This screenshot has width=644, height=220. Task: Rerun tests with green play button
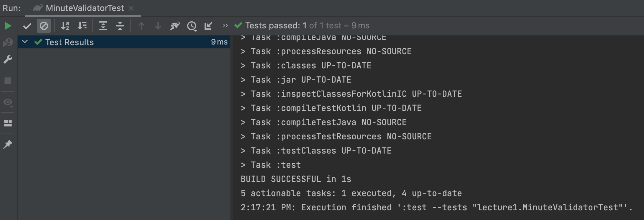click(x=8, y=26)
